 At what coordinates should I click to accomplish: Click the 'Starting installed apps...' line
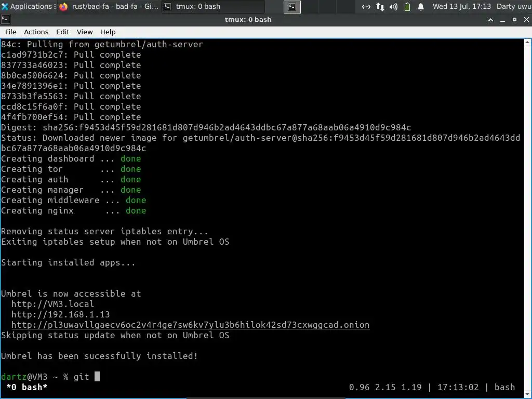point(68,262)
